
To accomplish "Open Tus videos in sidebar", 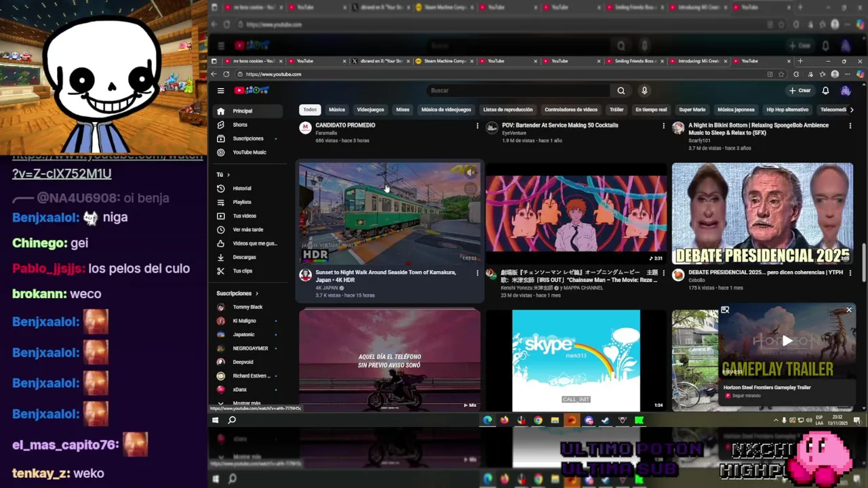I will (247, 216).
